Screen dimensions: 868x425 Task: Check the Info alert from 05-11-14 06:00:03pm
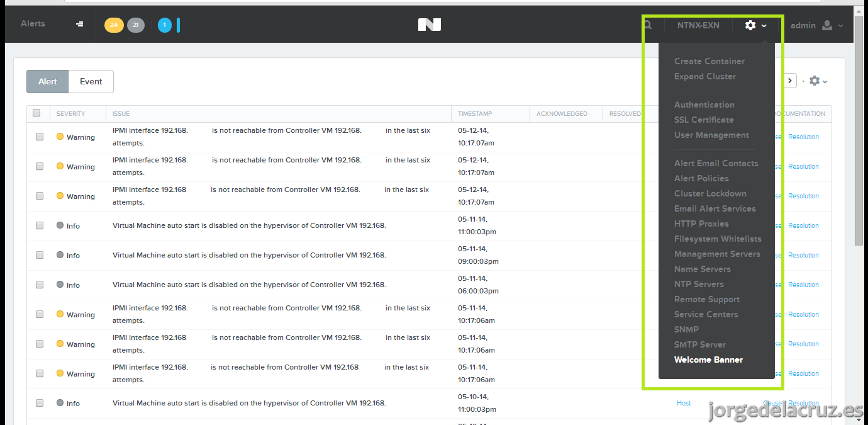point(40,285)
